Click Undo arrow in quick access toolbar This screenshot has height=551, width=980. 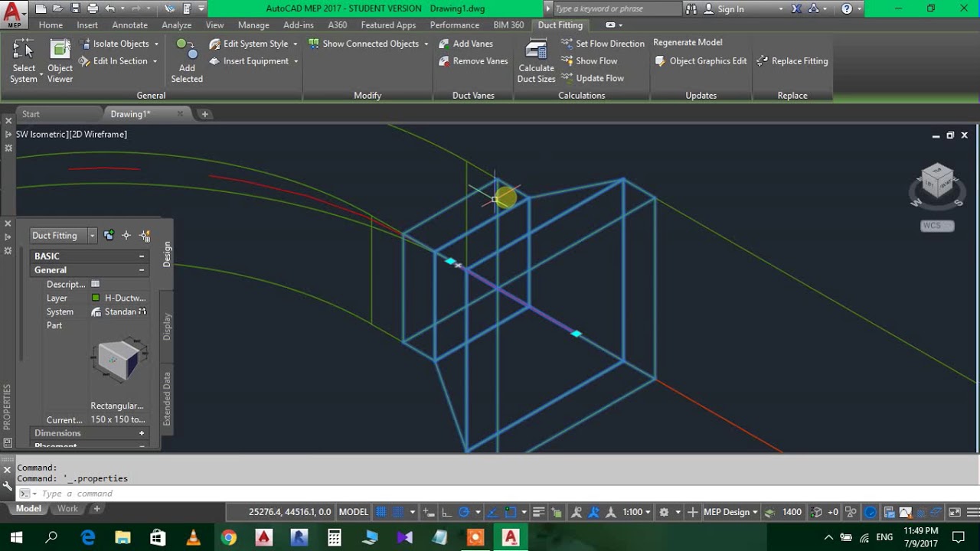coord(110,8)
